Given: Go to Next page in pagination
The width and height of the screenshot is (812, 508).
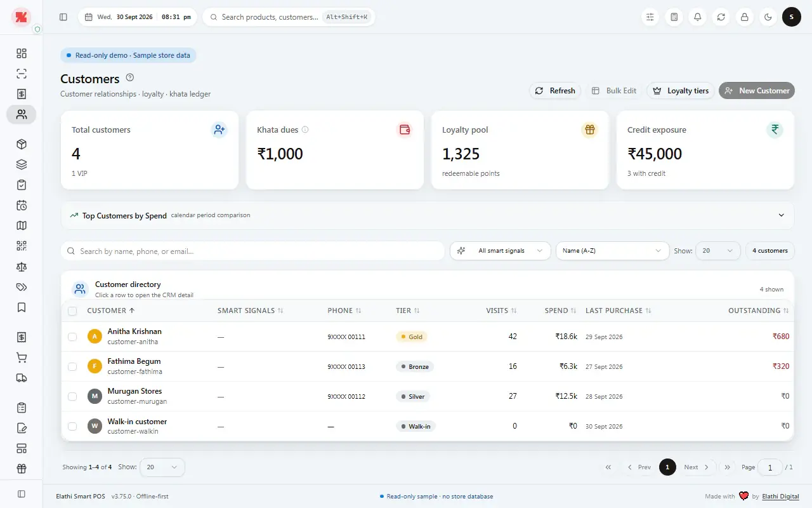Looking at the screenshot, I should tap(697, 467).
